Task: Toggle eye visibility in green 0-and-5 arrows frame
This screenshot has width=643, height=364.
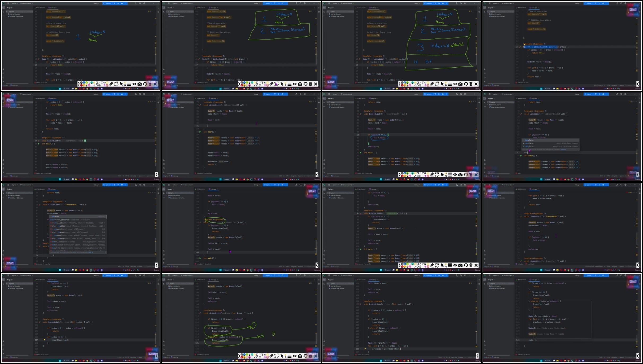Action: point(295,356)
